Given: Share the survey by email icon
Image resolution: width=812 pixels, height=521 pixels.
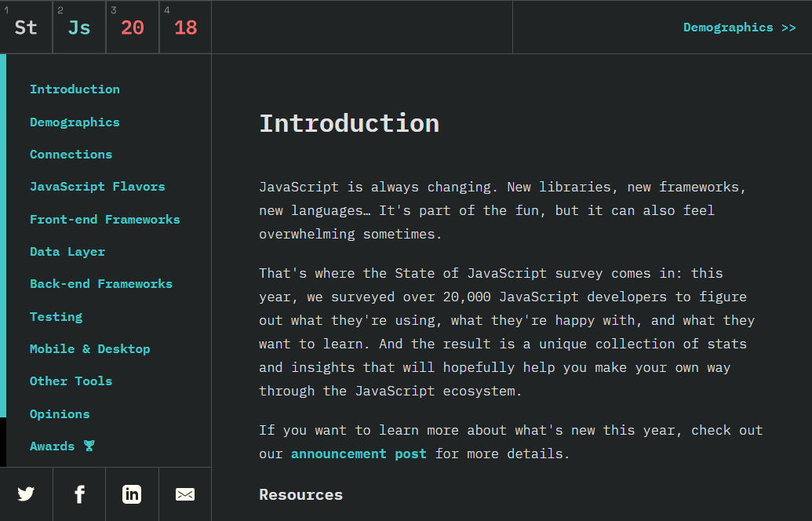Looking at the screenshot, I should (x=185, y=494).
